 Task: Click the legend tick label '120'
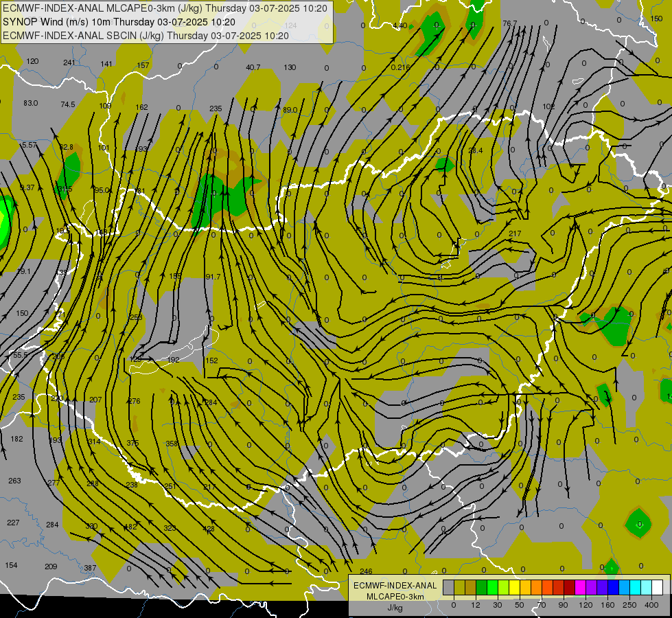586,605
